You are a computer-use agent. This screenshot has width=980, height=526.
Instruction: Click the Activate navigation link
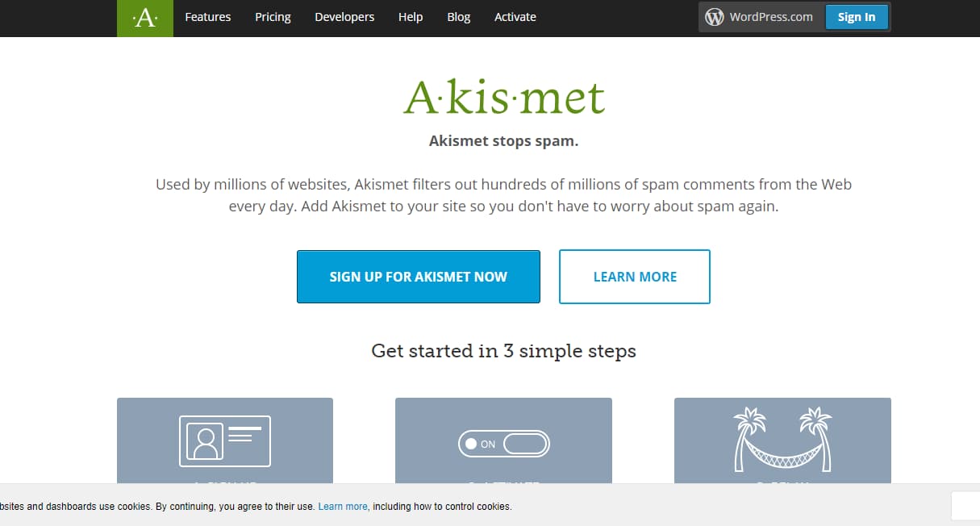click(515, 16)
